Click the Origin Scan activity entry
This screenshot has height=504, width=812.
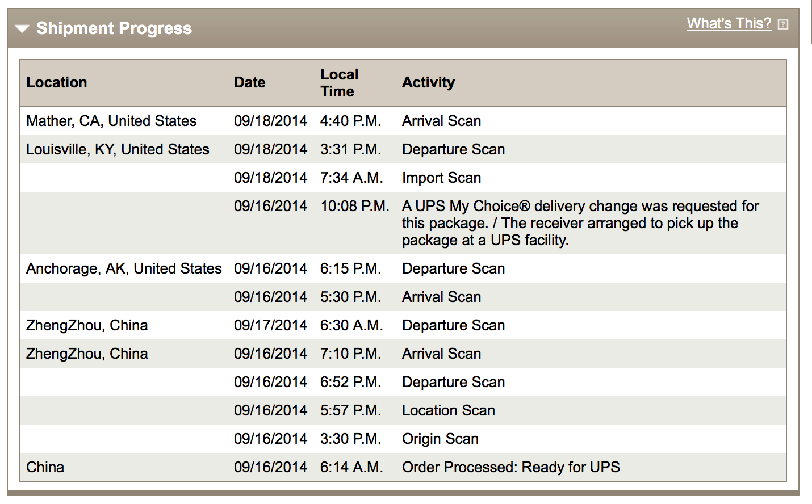pyautogui.click(x=440, y=439)
